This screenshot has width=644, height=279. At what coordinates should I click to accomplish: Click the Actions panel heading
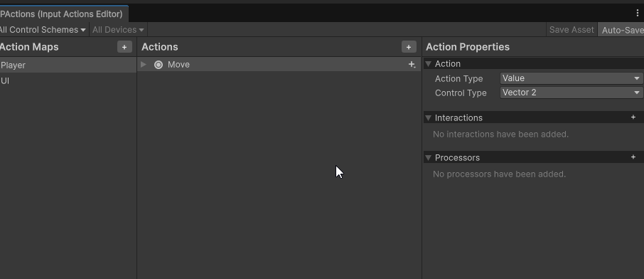[160, 47]
